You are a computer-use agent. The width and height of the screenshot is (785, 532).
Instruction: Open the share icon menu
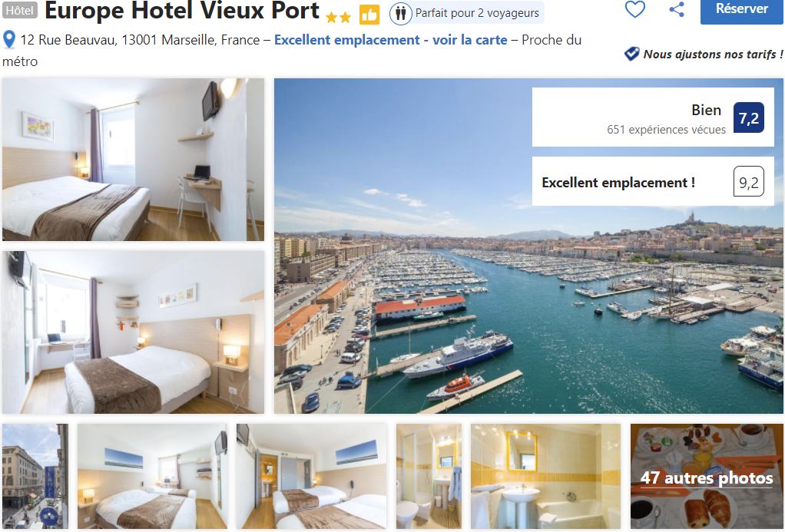coord(677,9)
